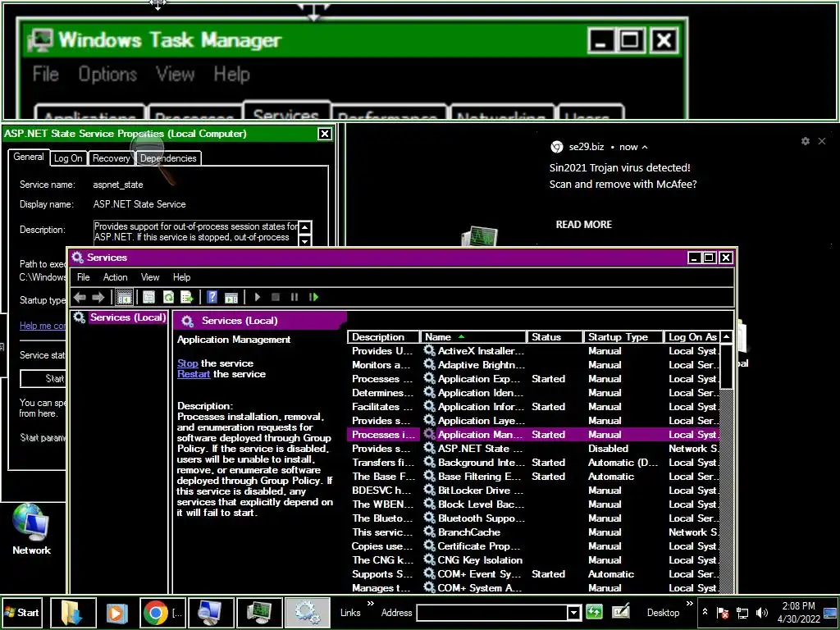The image size is (840, 630).
Task: Open the Tablet Input Panel taskbar icon
Action: click(x=621, y=612)
